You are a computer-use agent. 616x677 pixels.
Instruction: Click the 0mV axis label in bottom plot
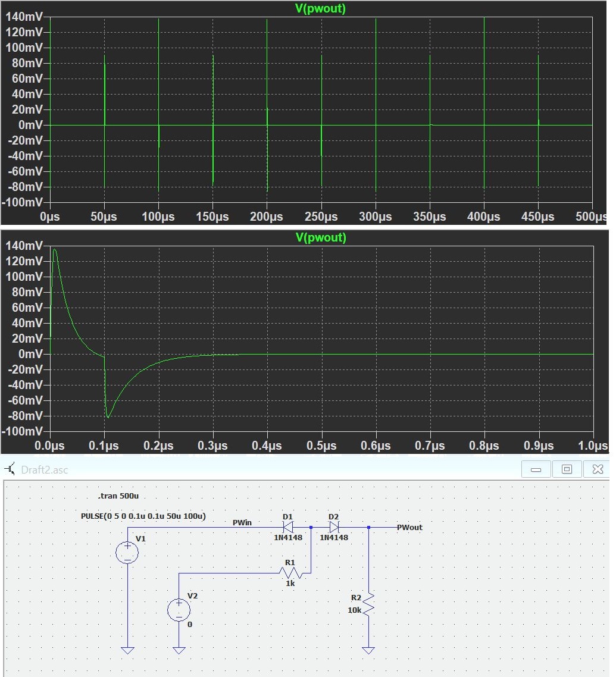(31, 354)
